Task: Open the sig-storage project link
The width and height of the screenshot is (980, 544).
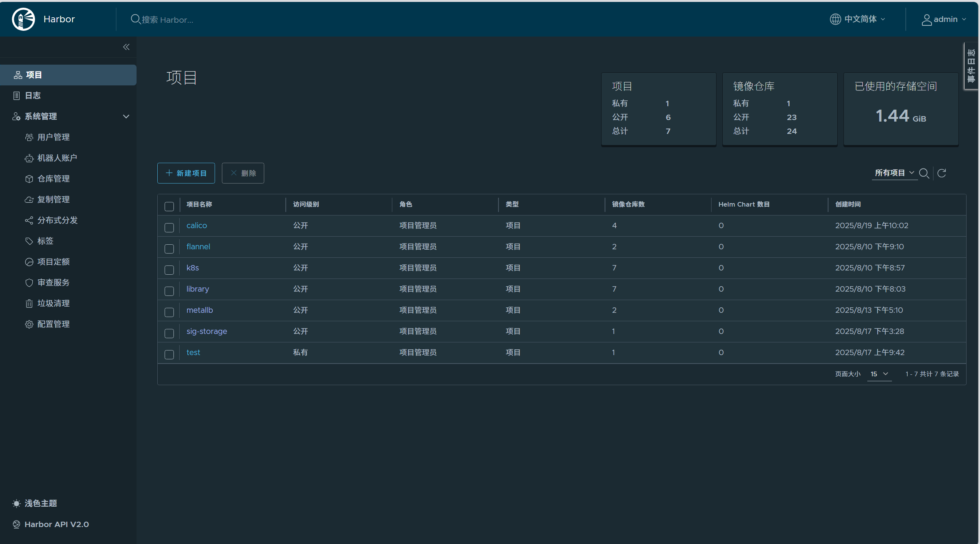Action: [207, 331]
